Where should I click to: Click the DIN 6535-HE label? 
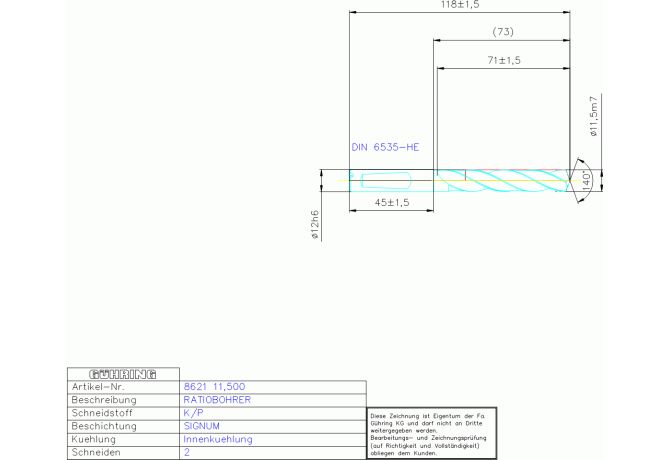[385, 147]
